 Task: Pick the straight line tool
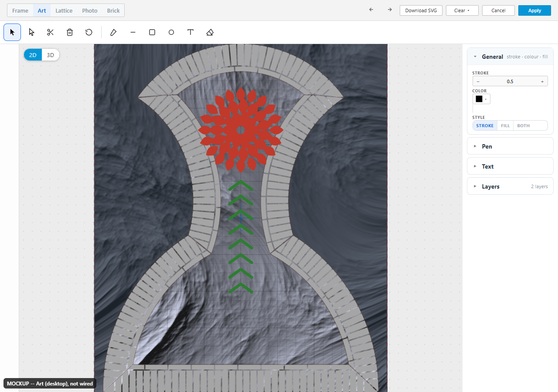(133, 32)
